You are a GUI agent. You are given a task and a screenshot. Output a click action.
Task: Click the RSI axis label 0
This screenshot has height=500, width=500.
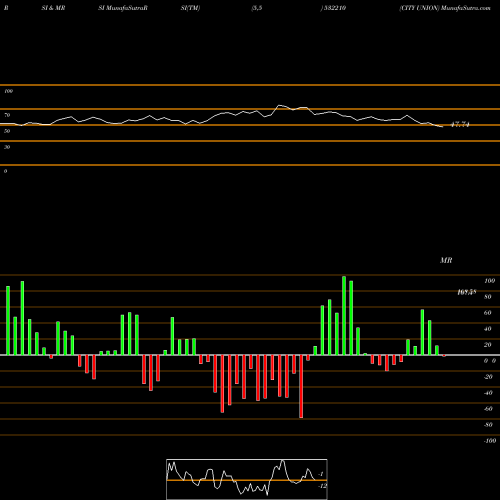5,171
